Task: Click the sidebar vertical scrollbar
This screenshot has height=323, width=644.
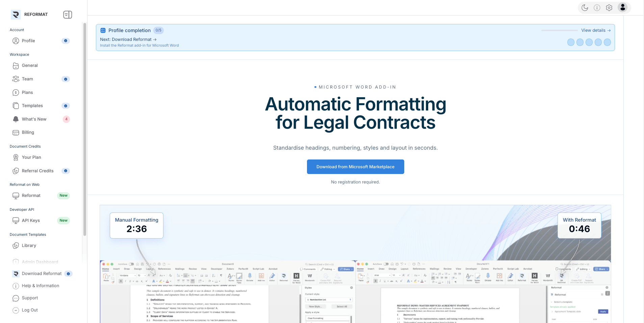Action: [85, 128]
